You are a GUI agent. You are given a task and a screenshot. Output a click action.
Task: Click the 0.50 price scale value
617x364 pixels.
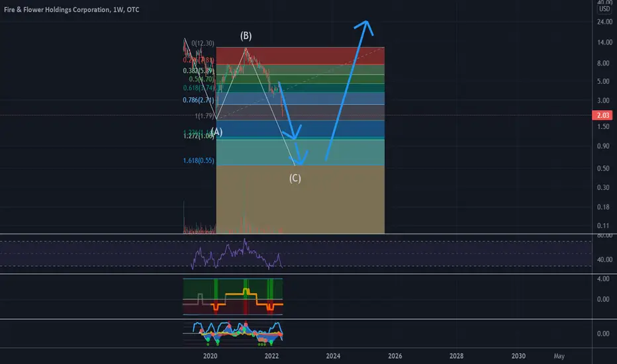[x=603, y=168]
